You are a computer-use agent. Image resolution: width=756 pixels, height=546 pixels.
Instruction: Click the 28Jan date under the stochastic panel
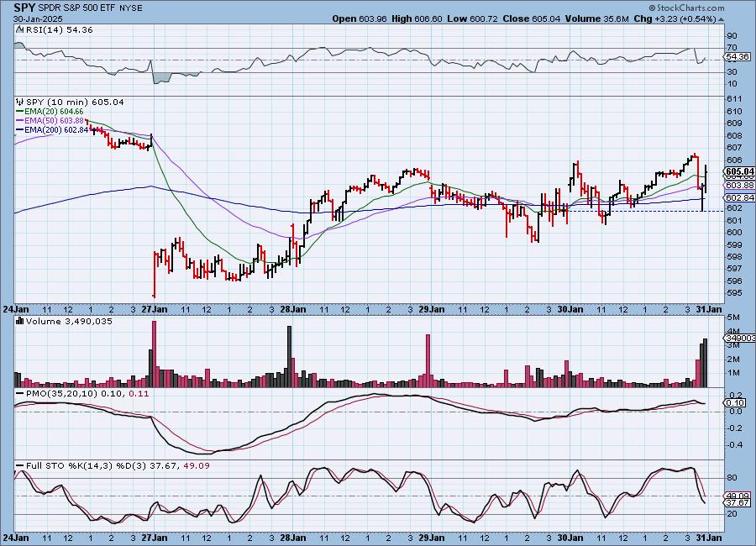tap(292, 537)
